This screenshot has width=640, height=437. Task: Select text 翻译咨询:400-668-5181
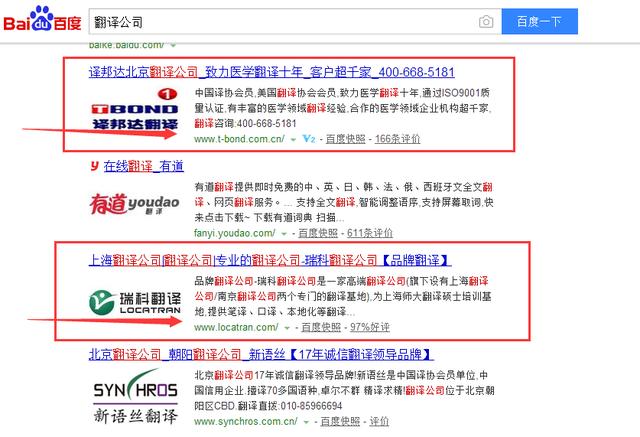tap(245, 124)
